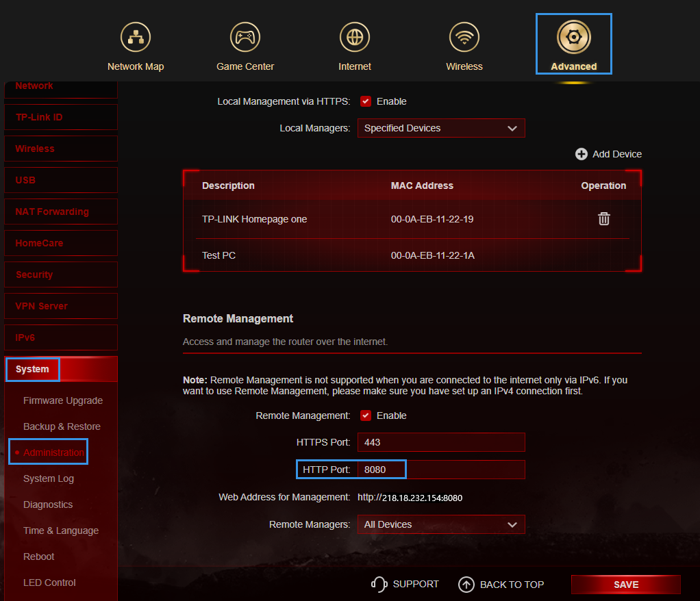700x601 pixels.
Task: Open the TP-Link ID sidebar section
Action: (x=61, y=117)
